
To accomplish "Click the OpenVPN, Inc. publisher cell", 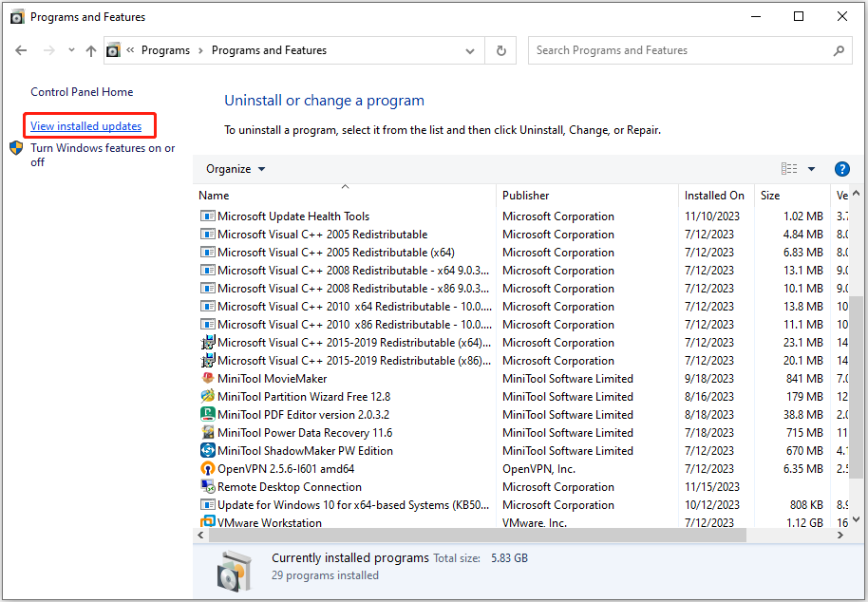I will [x=538, y=469].
